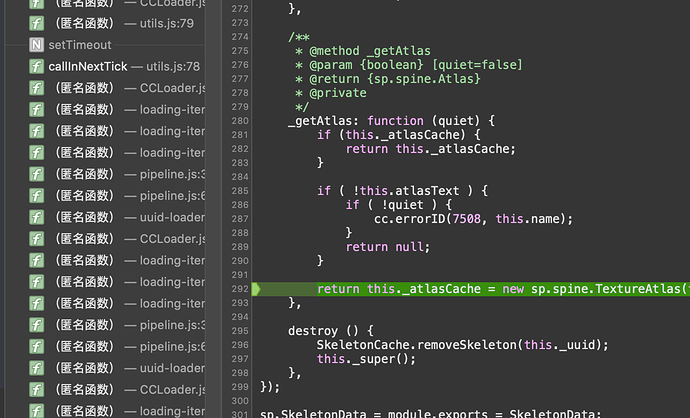Click the 'cc.errorID(7508, this.name);' statement

(x=473, y=219)
